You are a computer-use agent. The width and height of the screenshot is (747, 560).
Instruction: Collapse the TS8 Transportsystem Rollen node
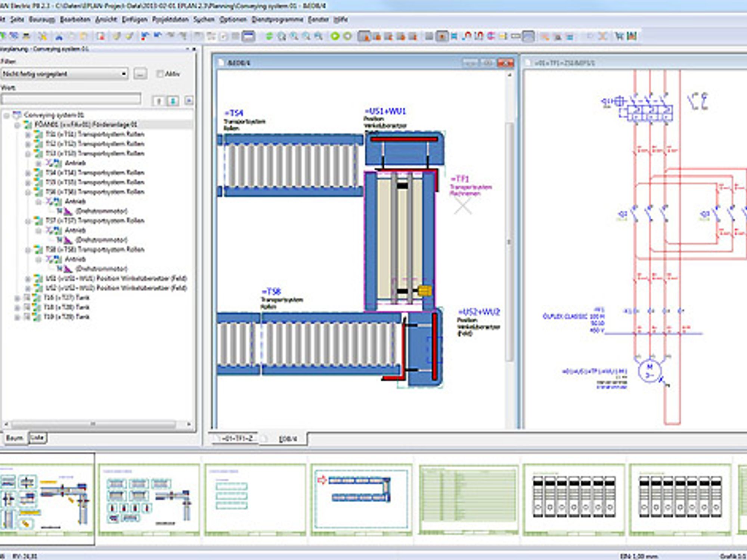tap(28, 250)
